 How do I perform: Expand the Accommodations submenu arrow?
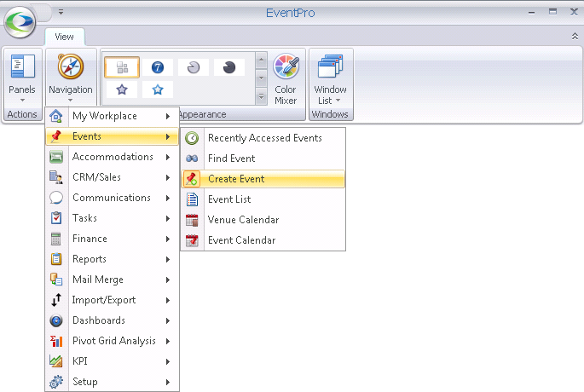point(168,157)
